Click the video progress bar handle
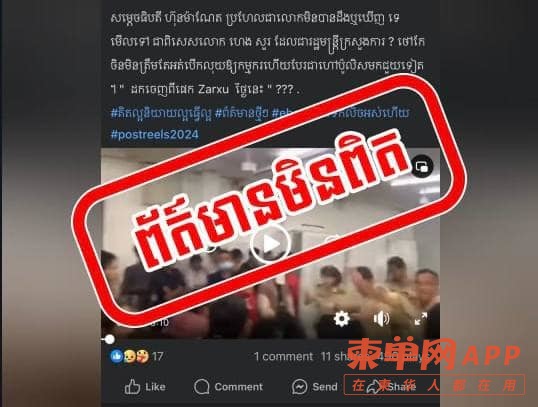538x407 pixels. [109, 339]
